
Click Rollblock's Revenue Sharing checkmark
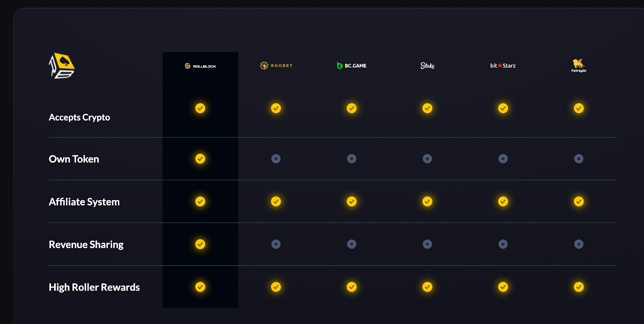200,244
